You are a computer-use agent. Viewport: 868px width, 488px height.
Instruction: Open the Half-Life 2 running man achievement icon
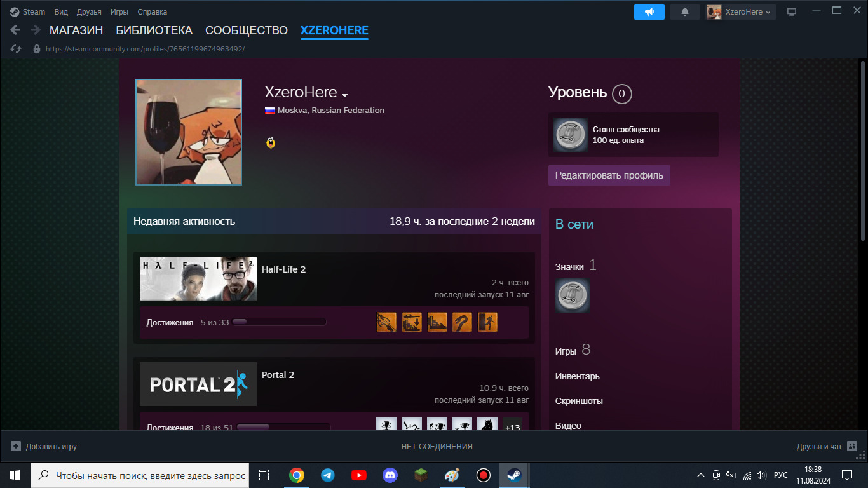[487, 322]
